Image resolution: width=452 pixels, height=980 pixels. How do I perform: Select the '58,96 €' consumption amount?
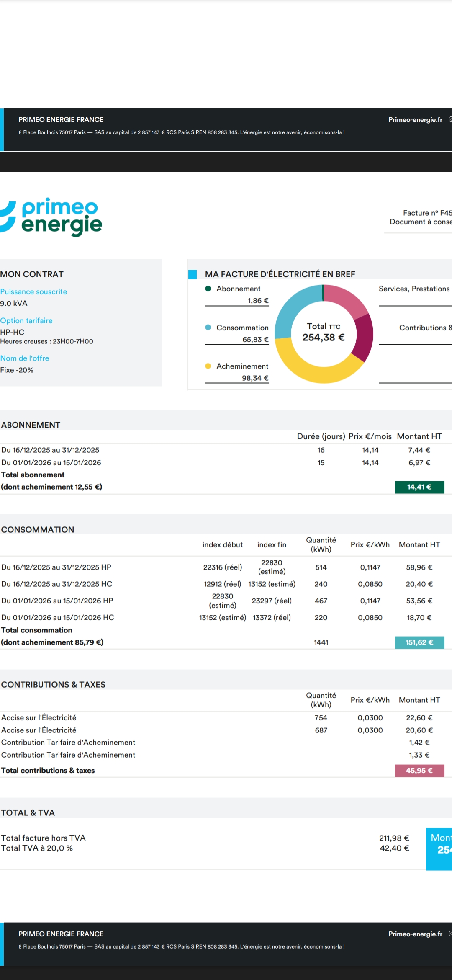click(419, 567)
